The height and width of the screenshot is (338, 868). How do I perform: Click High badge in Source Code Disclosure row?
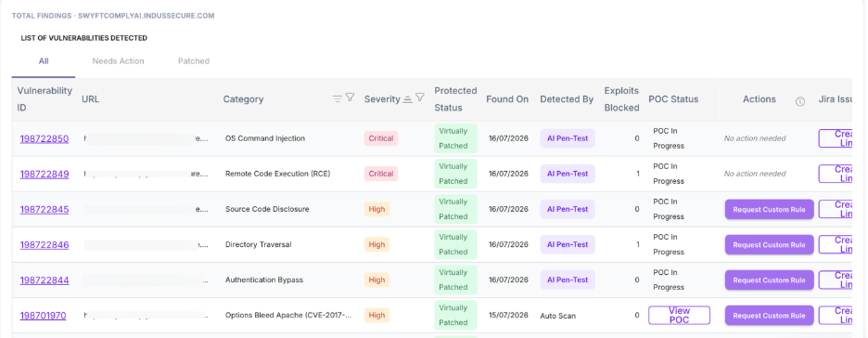pos(377,210)
